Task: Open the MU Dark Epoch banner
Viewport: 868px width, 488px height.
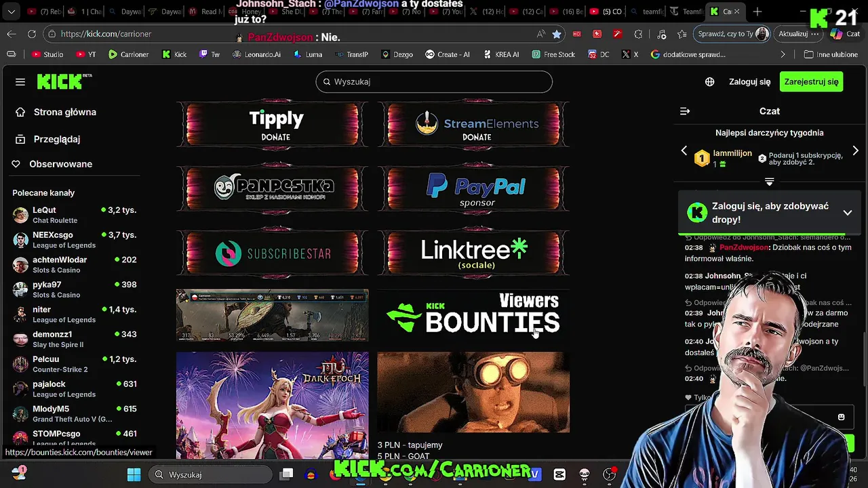Action: [273, 405]
